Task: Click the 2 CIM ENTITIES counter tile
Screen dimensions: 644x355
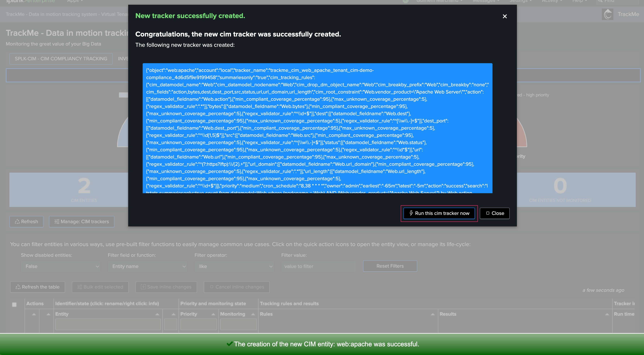Action: pos(84,189)
